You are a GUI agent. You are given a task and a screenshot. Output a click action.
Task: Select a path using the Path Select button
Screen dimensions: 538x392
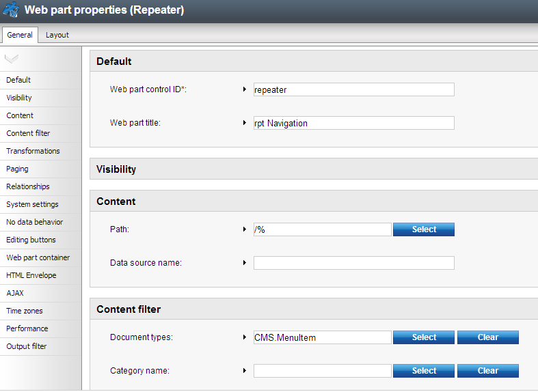pyautogui.click(x=424, y=229)
